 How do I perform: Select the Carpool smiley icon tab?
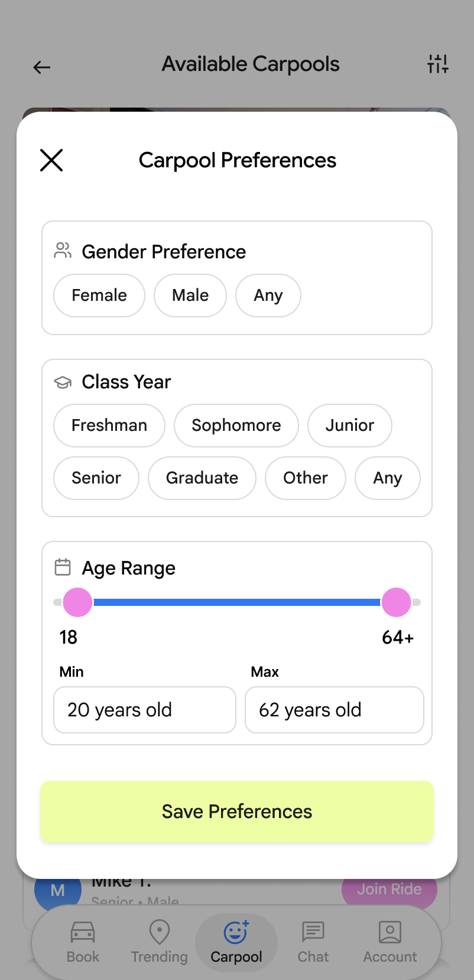236,942
